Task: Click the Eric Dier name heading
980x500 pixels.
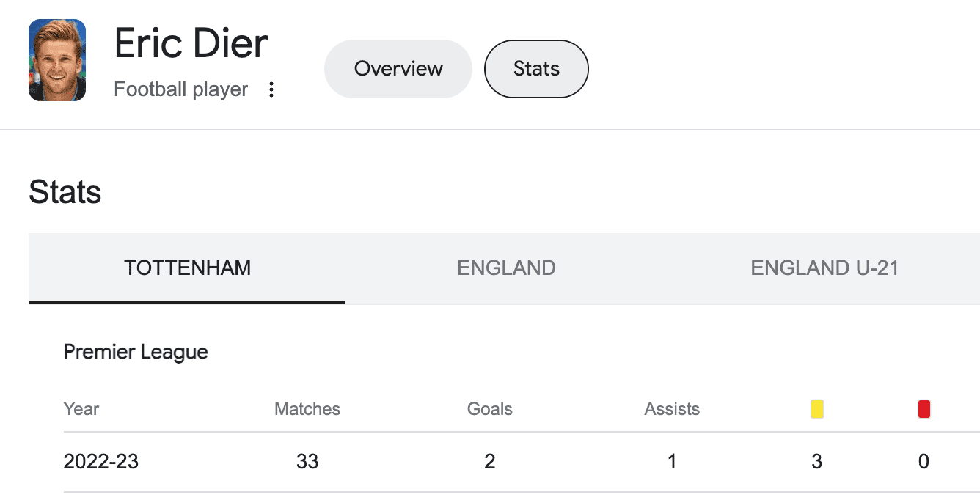Action: point(191,44)
